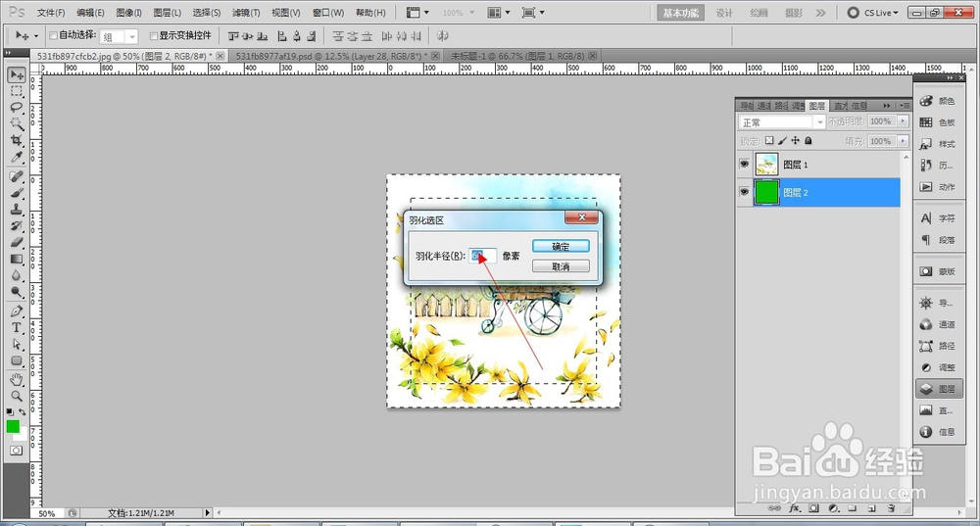Select the Eyedropper tool
Image resolution: width=980 pixels, height=526 pixels.
[17, 156]
